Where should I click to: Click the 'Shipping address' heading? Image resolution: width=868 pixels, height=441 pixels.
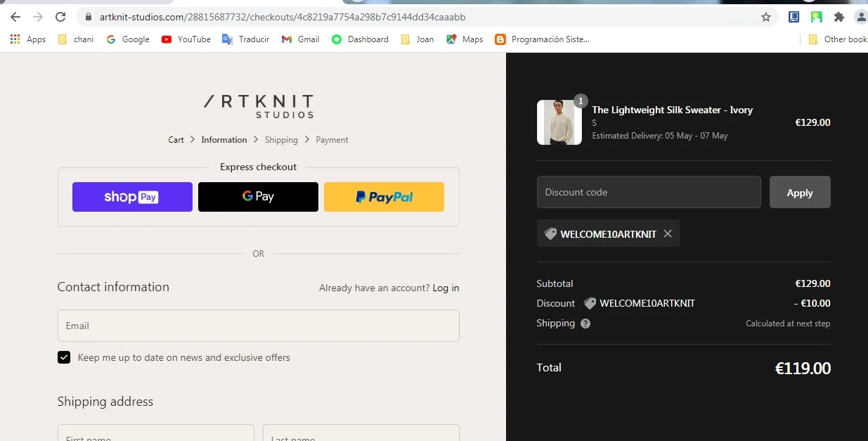pos(105,402)
